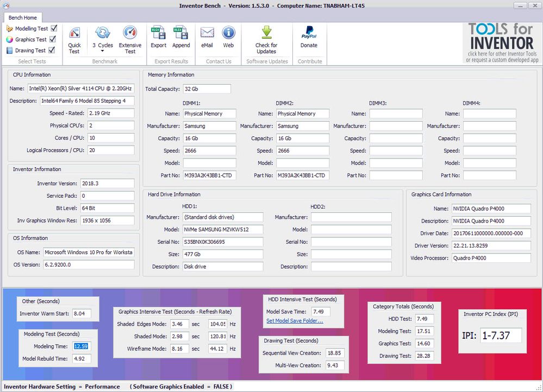Click Shaded Edges Mode seconds value

coord(180,324)
